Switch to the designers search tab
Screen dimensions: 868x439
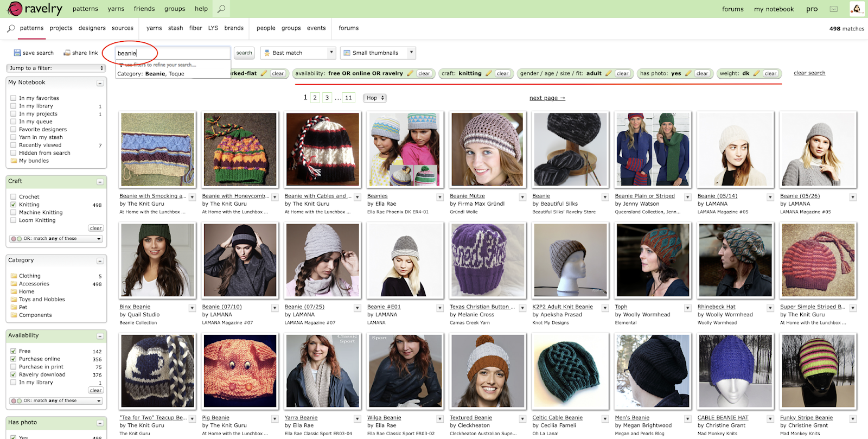[92, 28]
